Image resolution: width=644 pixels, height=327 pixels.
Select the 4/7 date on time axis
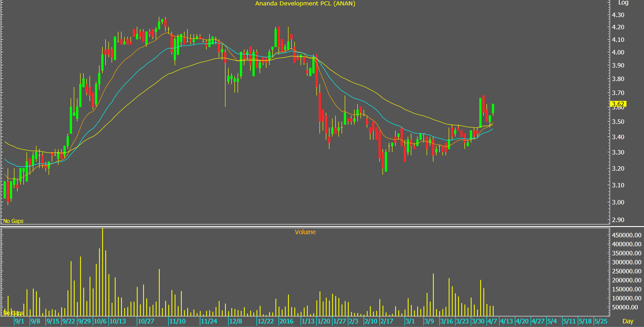[x=492, y=322]
